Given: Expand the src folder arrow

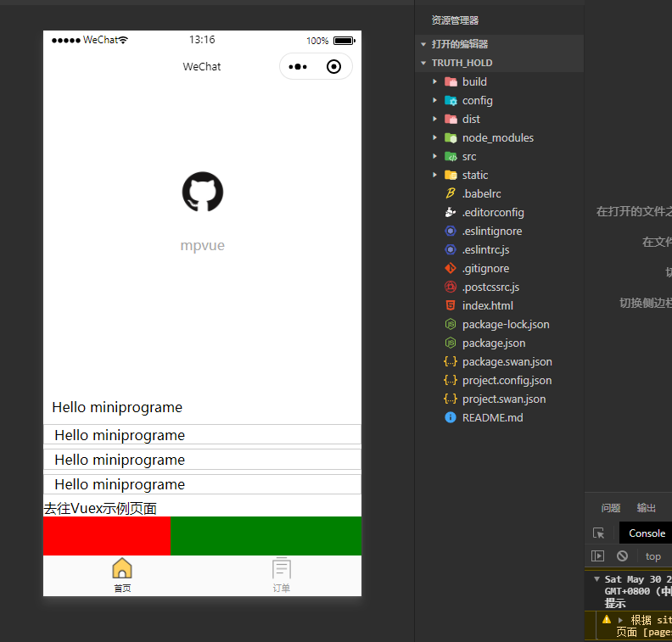Looking at the screenshot, I should (x=434, y=156).
